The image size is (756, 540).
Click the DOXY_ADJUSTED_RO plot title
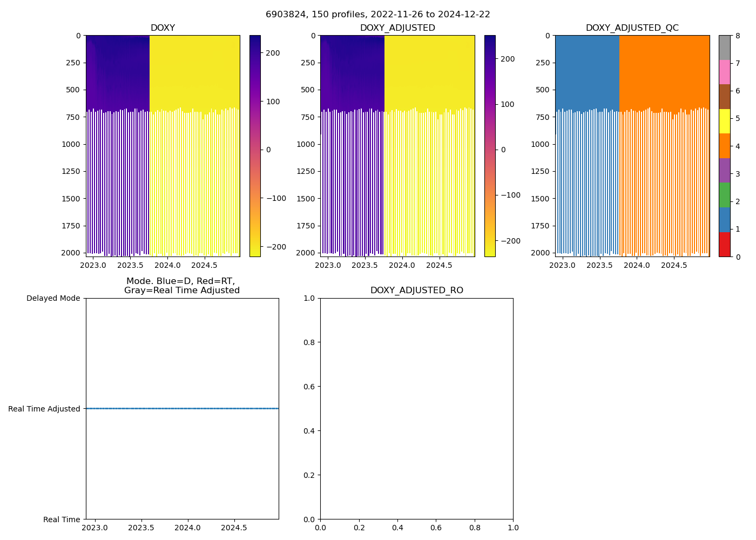(x=416, y=291)
